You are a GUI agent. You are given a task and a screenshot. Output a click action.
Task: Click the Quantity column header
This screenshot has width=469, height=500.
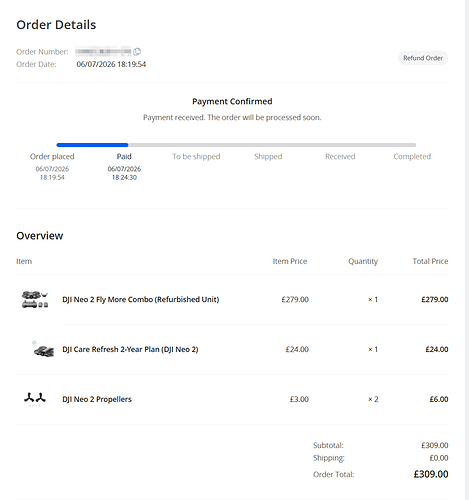tap(363, 261)
